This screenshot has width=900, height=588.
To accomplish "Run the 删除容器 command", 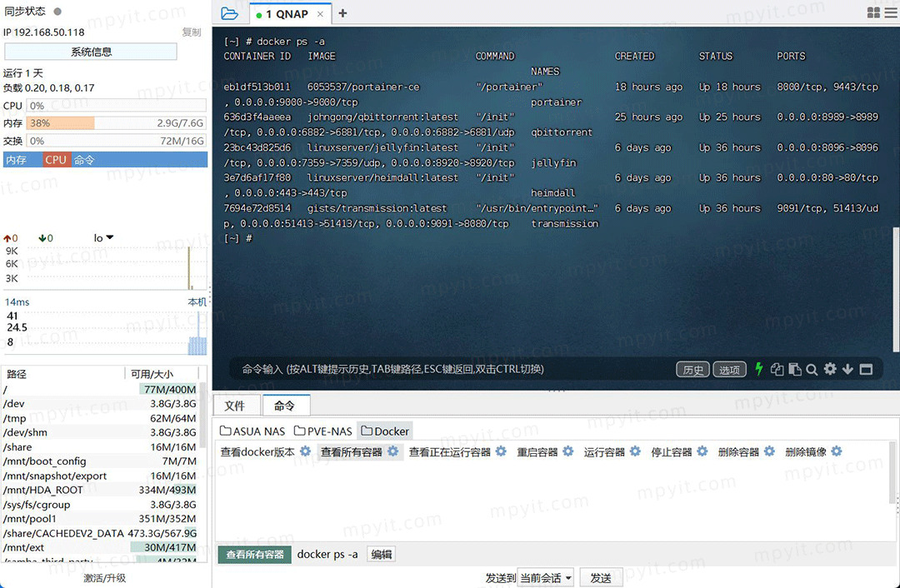I will pos(738,452).
